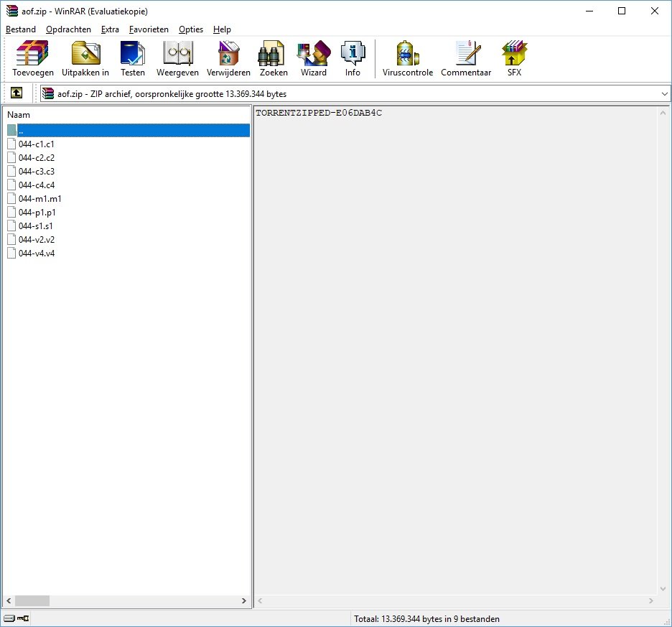Click the folder icon of the '..' entry

point(11,130)
